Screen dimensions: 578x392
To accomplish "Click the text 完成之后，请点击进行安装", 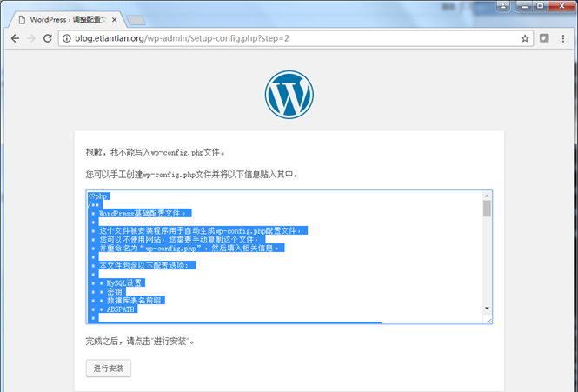I will click(140, 341).
